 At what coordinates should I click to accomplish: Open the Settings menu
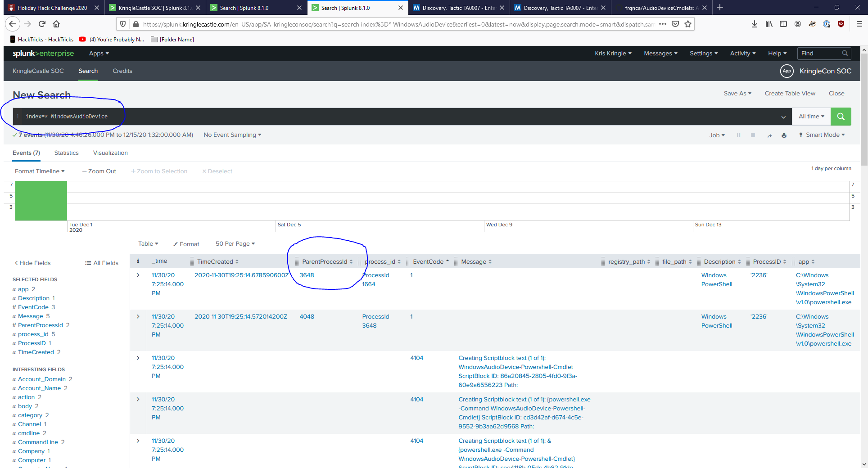[704, 54]
